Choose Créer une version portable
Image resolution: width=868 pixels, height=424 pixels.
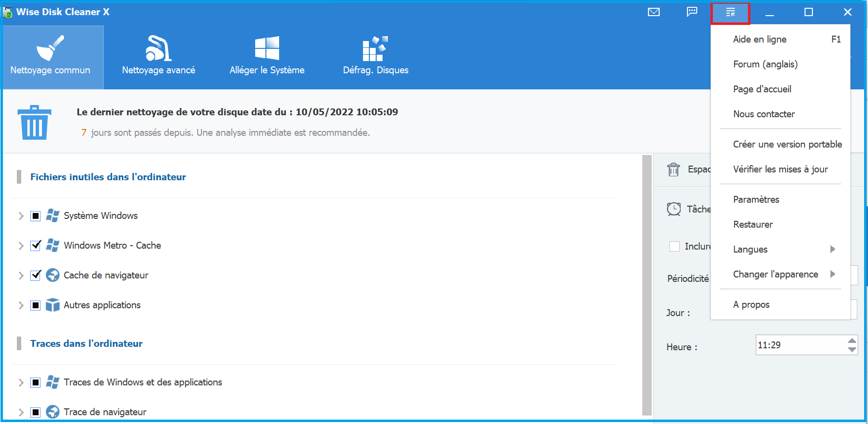point(781,144)
